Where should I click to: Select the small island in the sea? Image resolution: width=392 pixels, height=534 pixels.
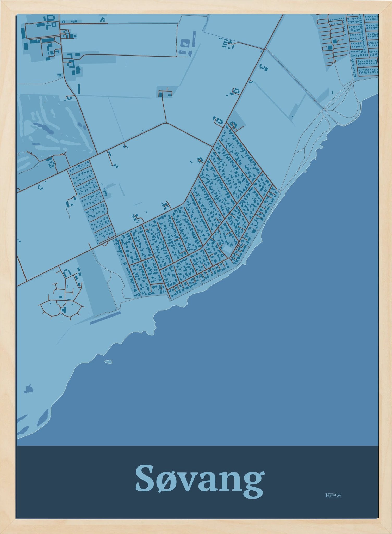pos(108,362)
